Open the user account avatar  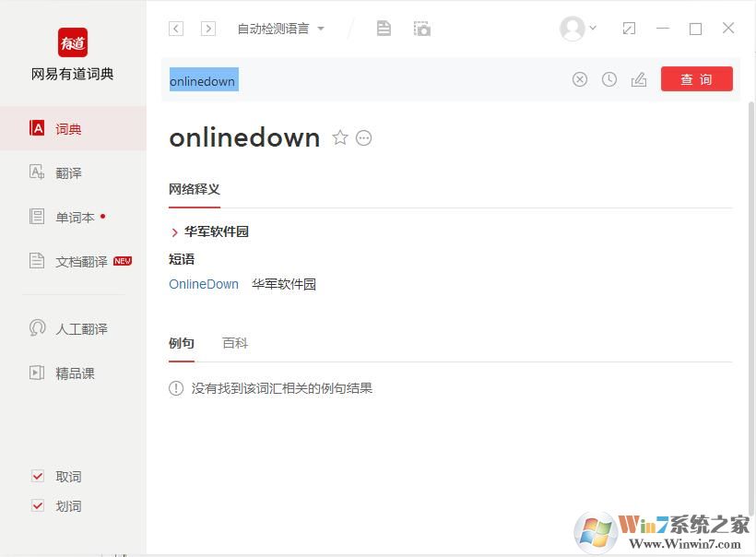coord(571,28)
